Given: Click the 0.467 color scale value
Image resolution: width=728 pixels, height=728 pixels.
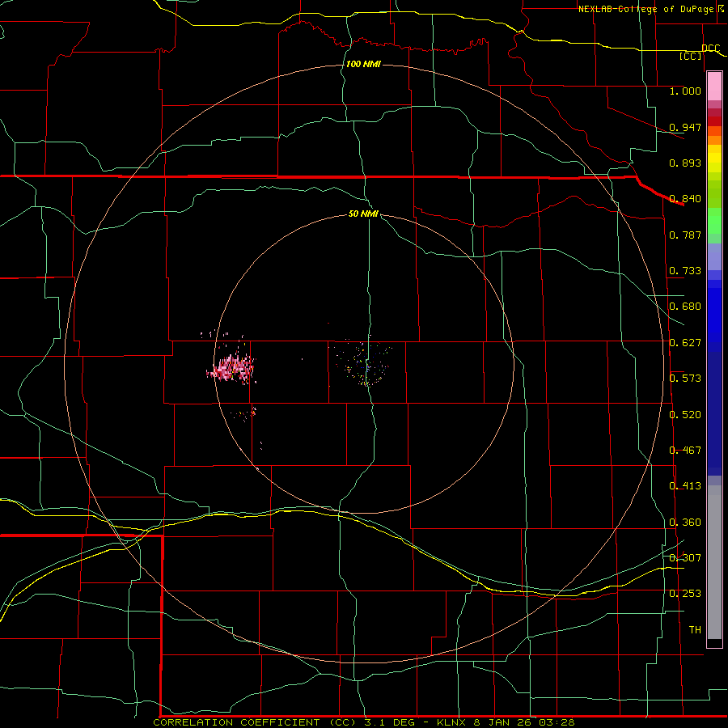Looking at the screenshot, I should click(685, 451).
